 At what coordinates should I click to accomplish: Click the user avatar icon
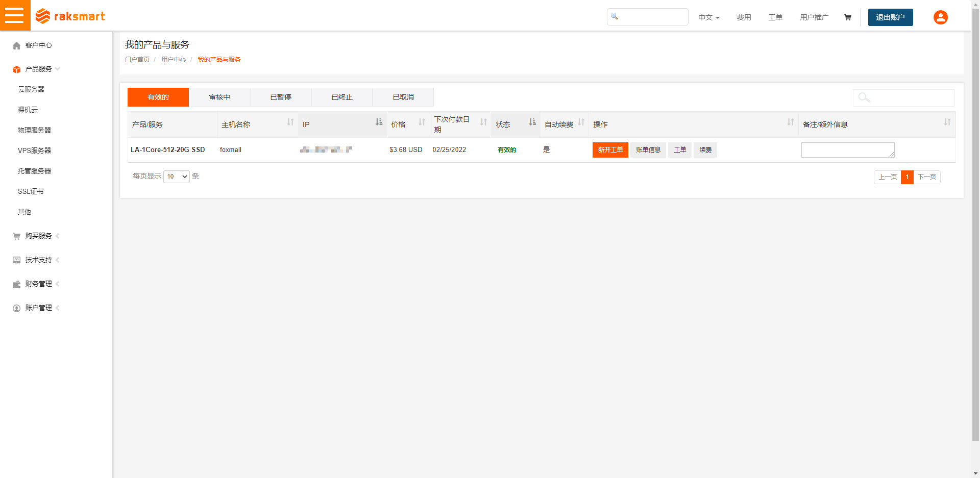coord(940,17)
